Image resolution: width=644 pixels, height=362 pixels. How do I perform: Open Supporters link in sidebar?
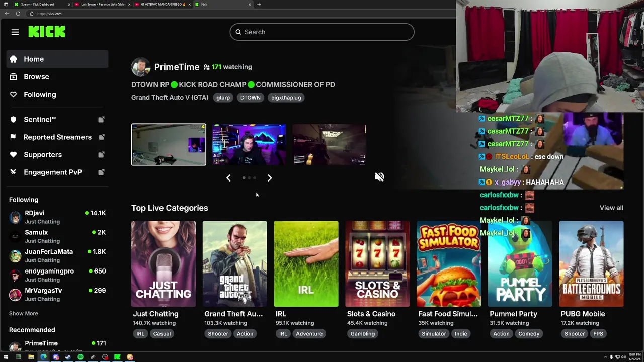coord(57,155)
